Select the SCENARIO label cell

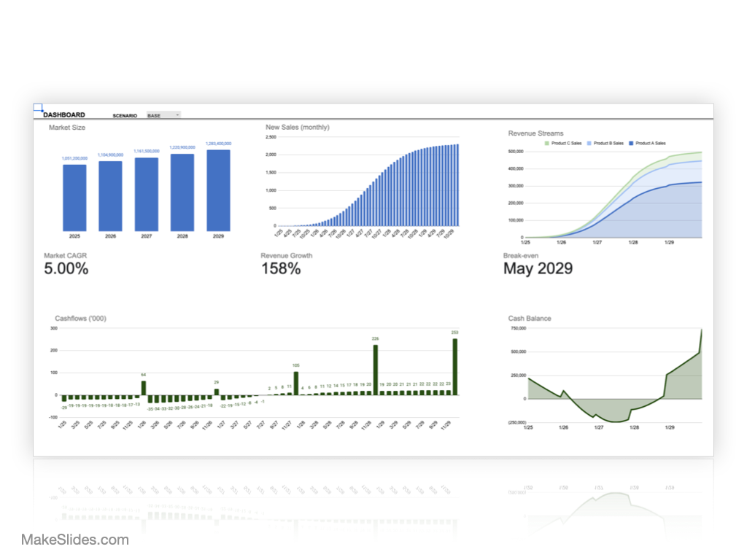click(x=125, y=116)
